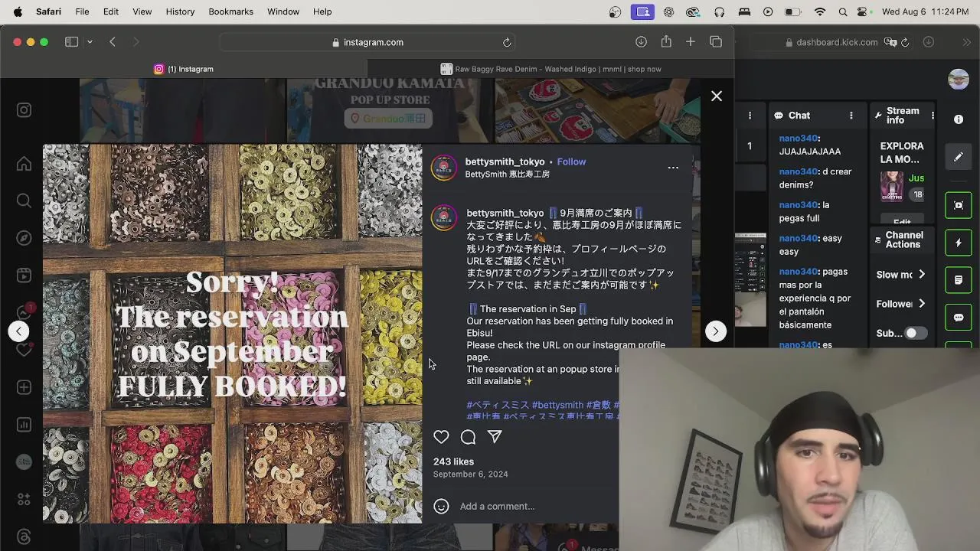Viewport: 980px width, 551px height.
Task: Open Chat panel options menu in Kick
Action: (x=851, y=116)
